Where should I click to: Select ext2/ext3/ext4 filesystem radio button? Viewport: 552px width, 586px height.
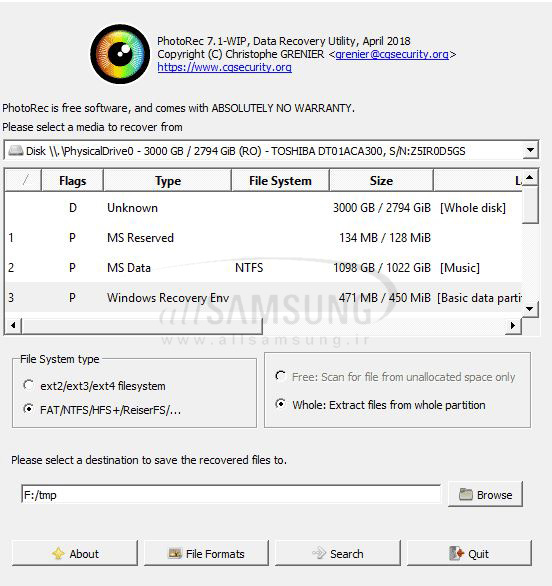pyautogui.click(x=28, y=385)
